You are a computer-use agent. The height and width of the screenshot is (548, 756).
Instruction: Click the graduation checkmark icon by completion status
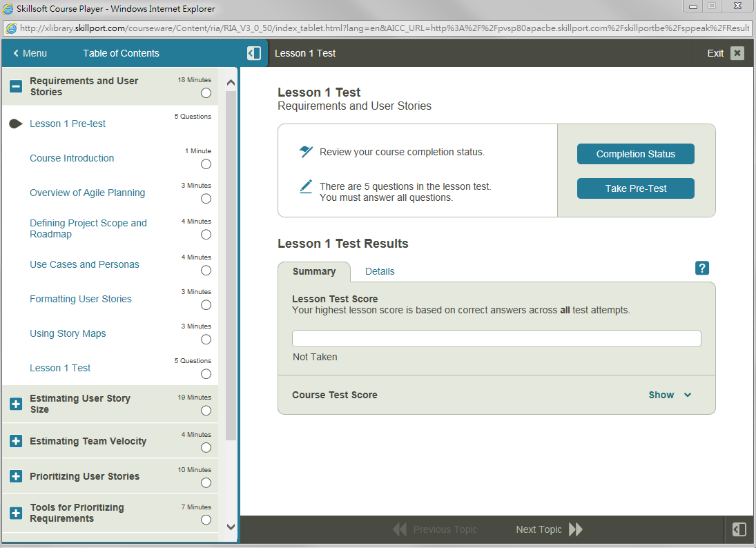(x=306, y=151)
